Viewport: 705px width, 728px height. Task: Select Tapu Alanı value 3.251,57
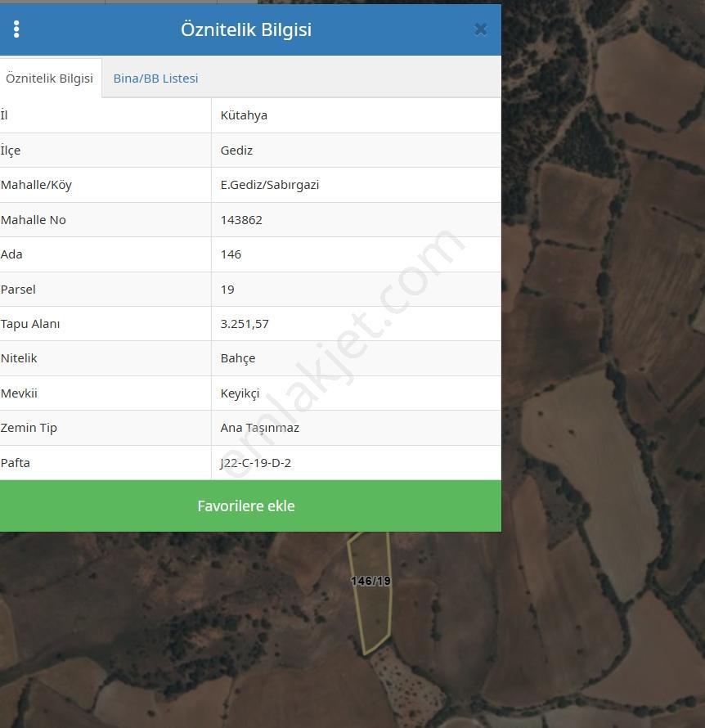[245, 324]
